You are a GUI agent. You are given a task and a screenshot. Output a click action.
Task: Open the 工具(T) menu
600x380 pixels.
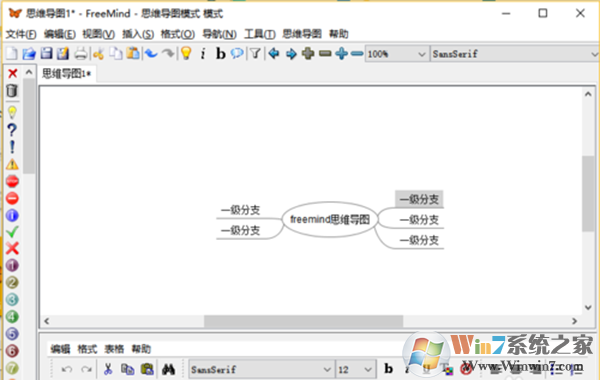[259, 34]
